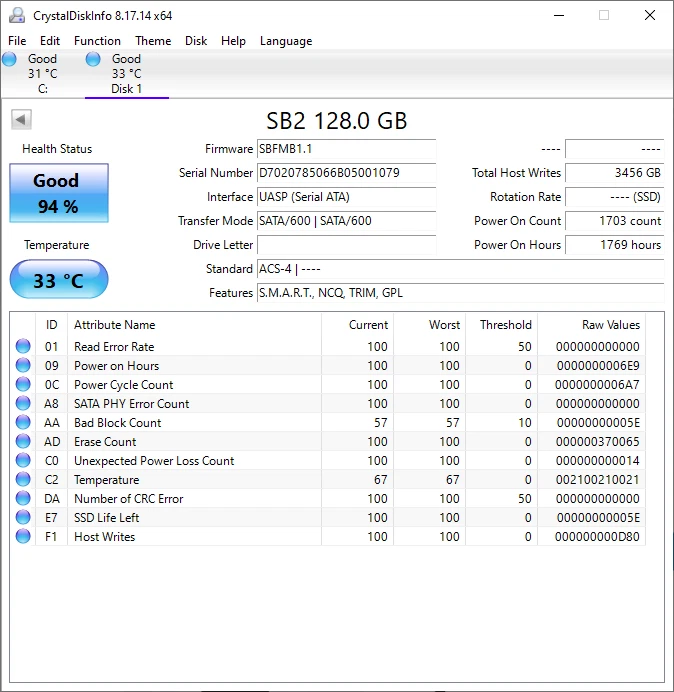The width and height of the screenshot is (674, 692).
Task: Click the Power On Count value 1703 count
Action: [614, 221]
